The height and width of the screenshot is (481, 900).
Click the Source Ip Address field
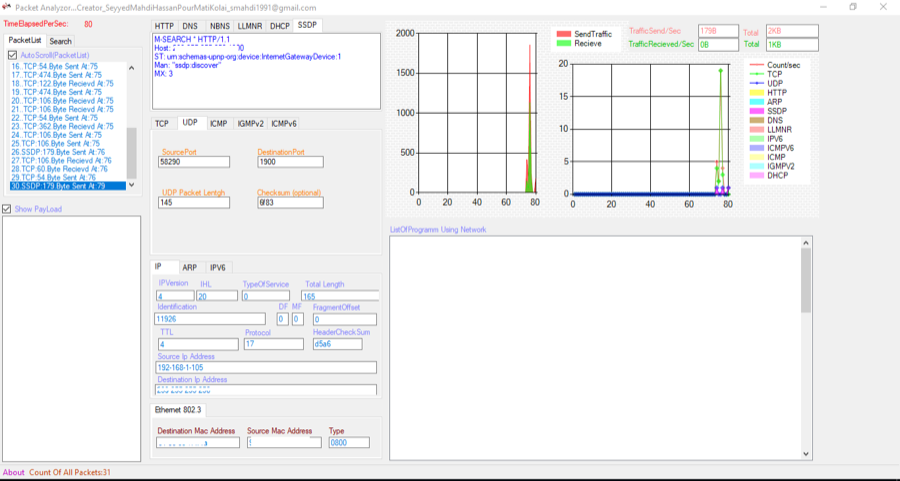[266, 367]
